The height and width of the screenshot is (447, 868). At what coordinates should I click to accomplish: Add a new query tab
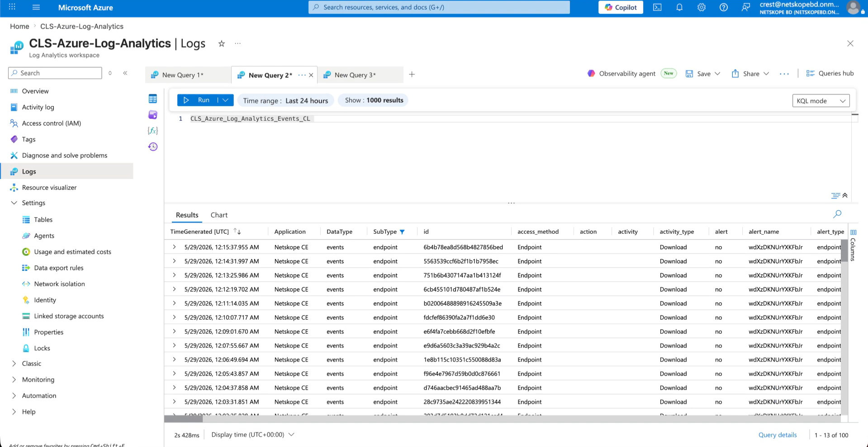point(412,74)
